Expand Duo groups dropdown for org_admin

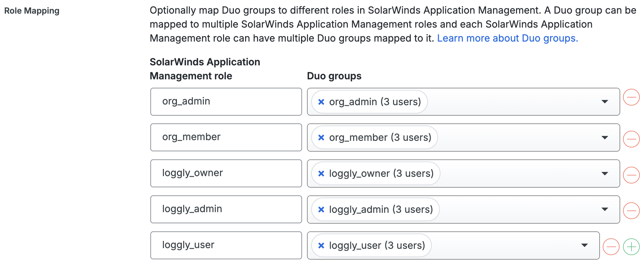pos(604,102)
